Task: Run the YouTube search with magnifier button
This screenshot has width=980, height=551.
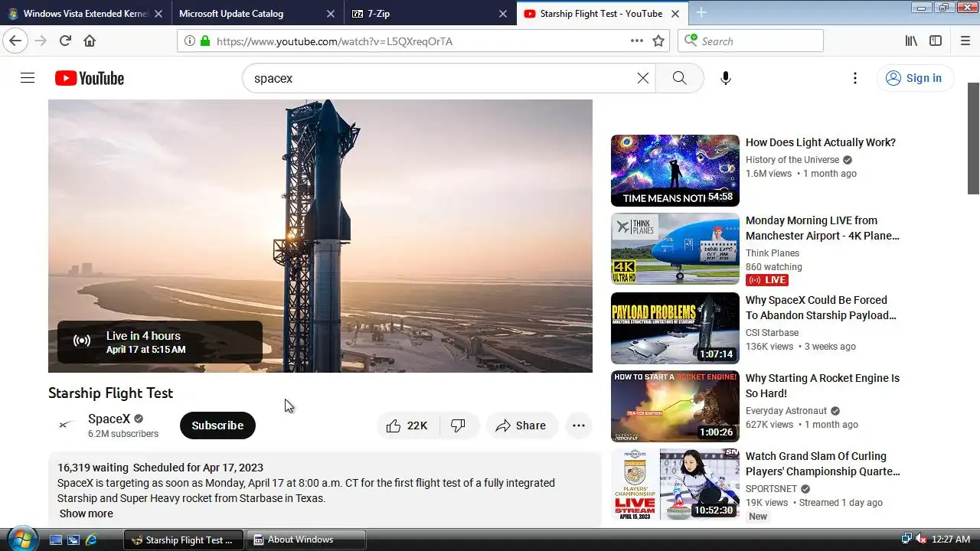Action: 679,78
